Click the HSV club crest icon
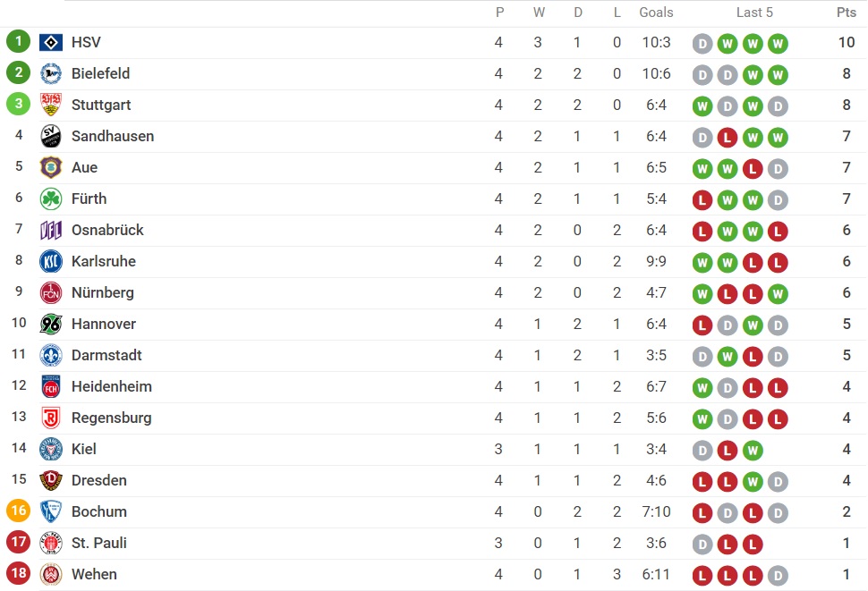868x591 pixels. pos(51,42)
